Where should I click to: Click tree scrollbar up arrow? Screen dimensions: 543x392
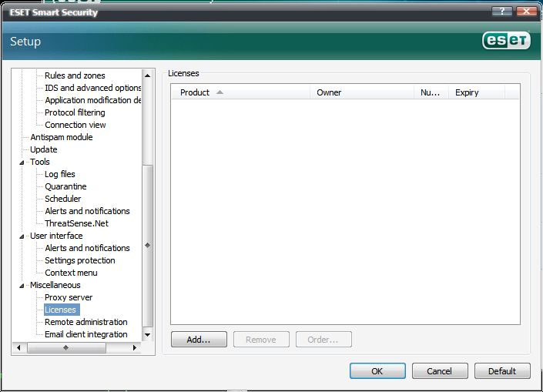(148, 75)
